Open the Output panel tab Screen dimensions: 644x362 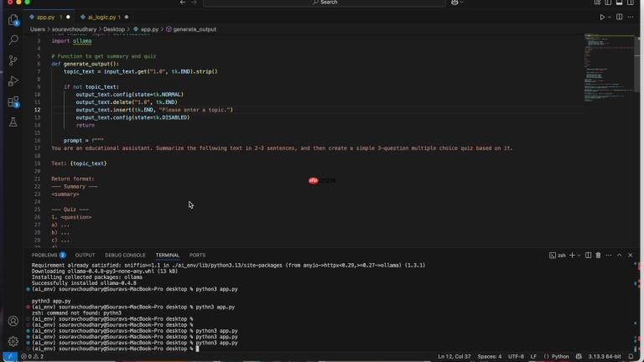tap(85, 256)
